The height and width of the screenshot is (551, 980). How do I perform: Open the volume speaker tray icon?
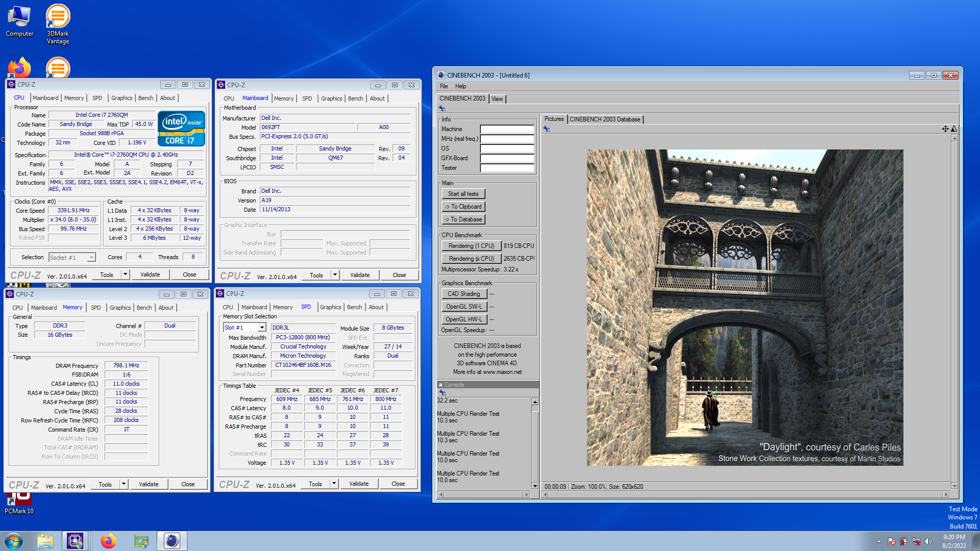928,541
